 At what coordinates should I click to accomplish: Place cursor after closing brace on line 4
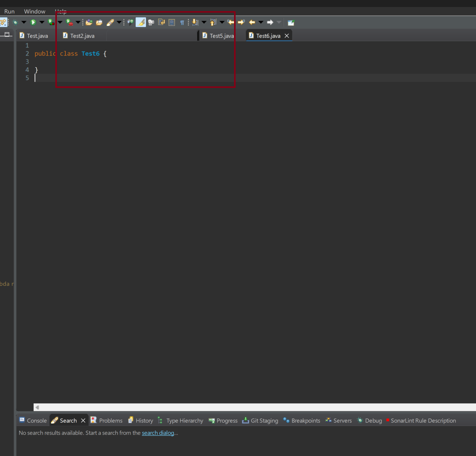pos(38,70)
